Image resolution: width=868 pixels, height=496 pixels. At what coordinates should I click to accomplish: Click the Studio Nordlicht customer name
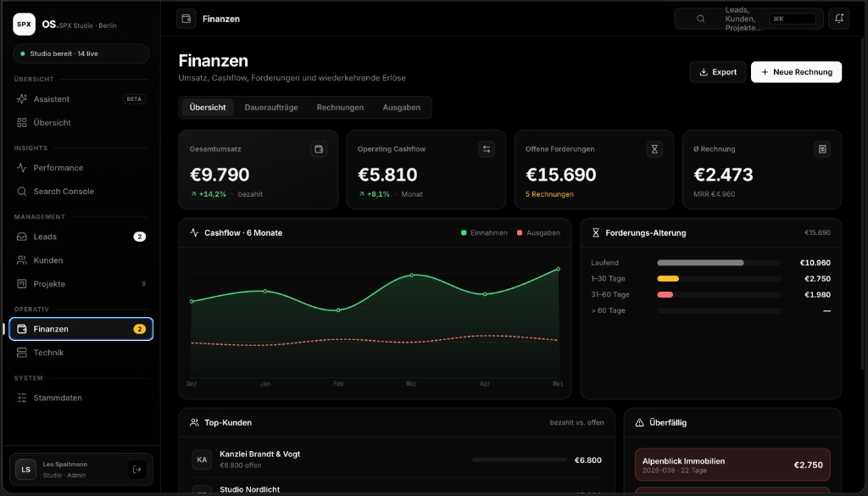pyautogui.click(x=250, y=489)
